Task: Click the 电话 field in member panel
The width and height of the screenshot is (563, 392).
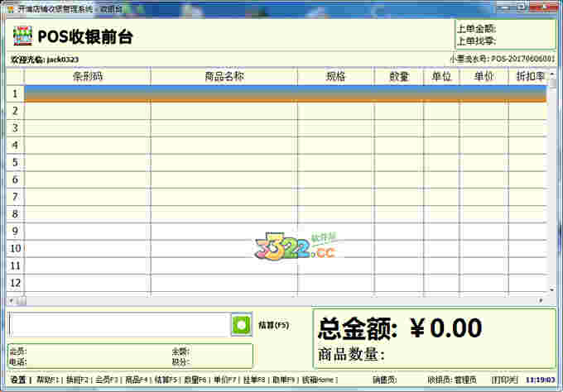Action: click(x=18, y=362)
